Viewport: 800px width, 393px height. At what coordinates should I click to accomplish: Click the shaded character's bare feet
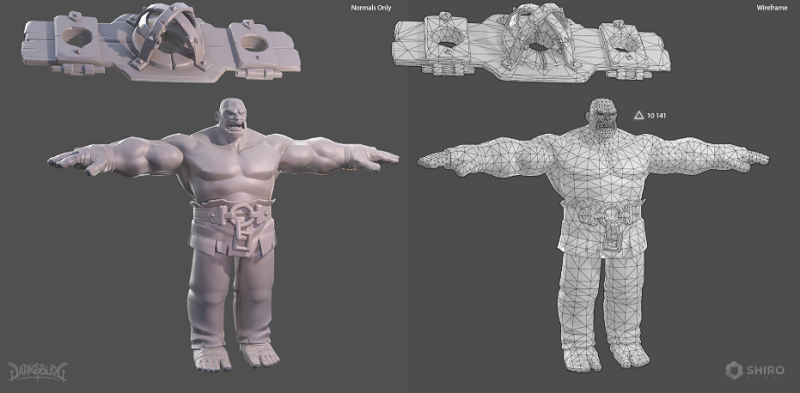click(236, 356)
